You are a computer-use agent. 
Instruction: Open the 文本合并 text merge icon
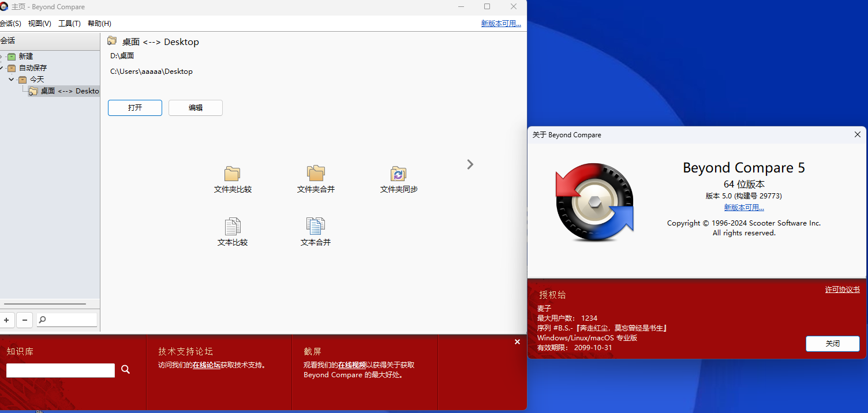coord(316,226)
